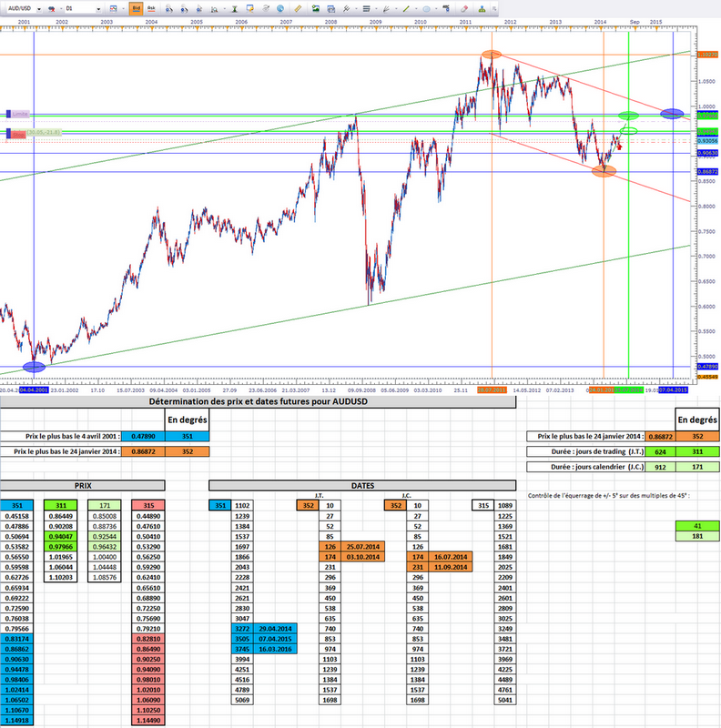Click the 28.07.2011 orange date label
Screen dimensions: 721x728
[x=492, y=390]
